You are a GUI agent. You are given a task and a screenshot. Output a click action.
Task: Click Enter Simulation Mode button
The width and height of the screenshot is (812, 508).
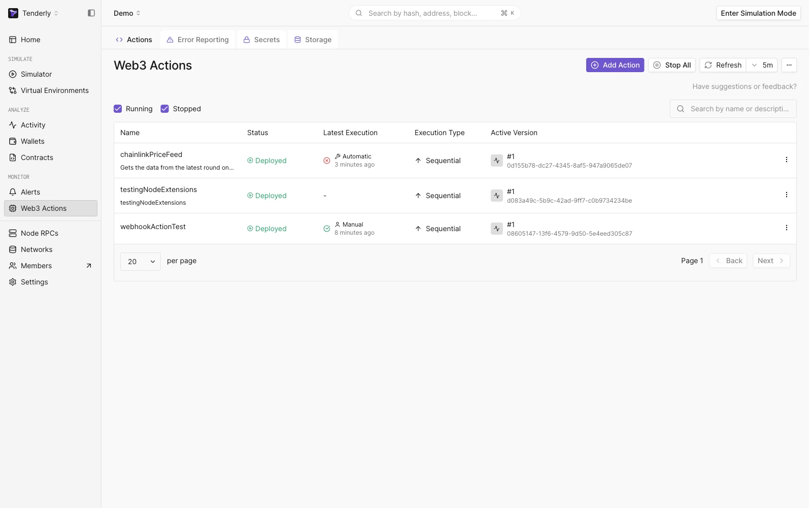click(x=759, y=13)
